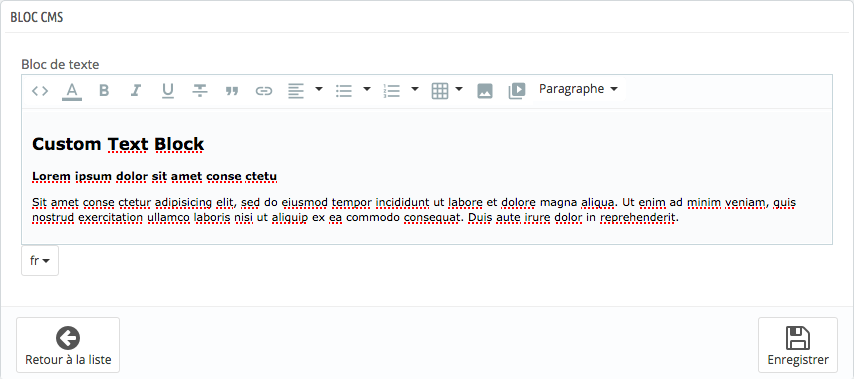Click inside the Sit amet conse paragraph
This screenshot has width=854, height=379.
tap(413, 211)
